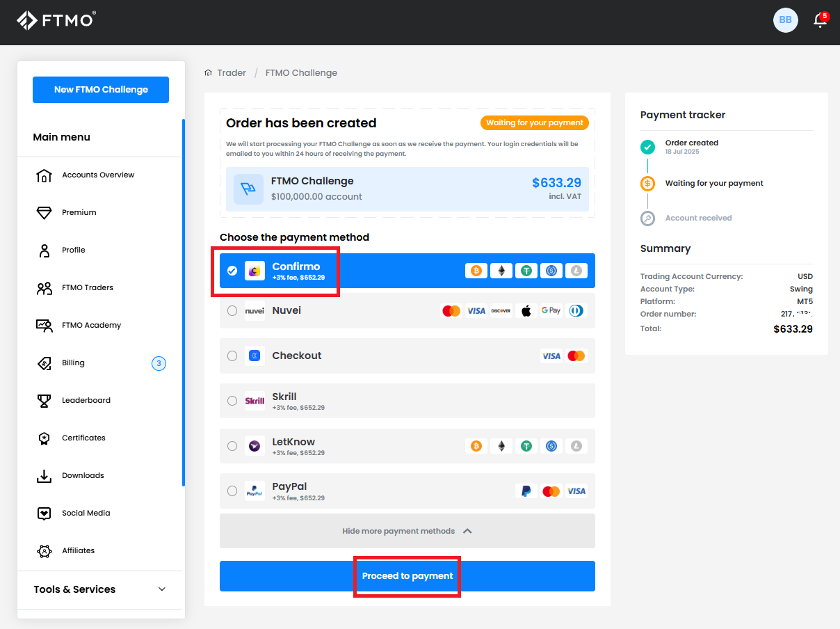This screenshot has height=629, width=840.
Task: Click the Social Media menu label
Action: [x=86, y=513]
